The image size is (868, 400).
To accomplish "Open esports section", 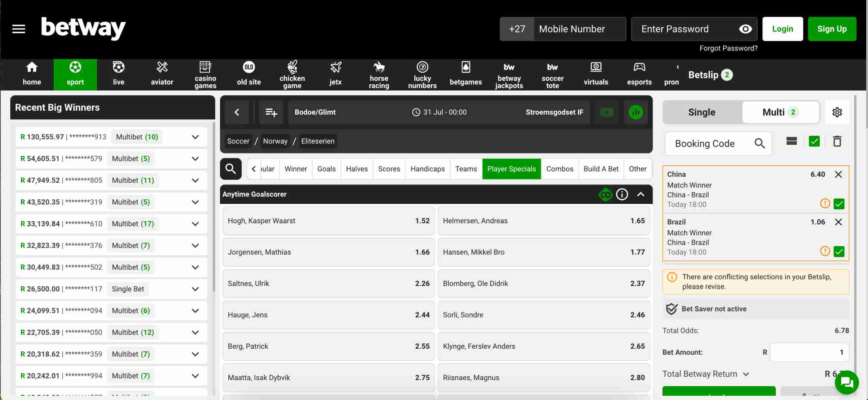I will tap(639, 74).
